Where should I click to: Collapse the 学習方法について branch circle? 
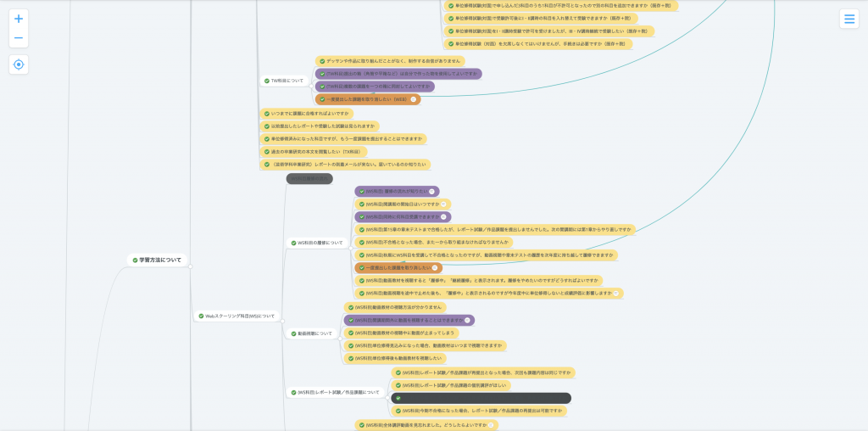[x=191, y=266]
